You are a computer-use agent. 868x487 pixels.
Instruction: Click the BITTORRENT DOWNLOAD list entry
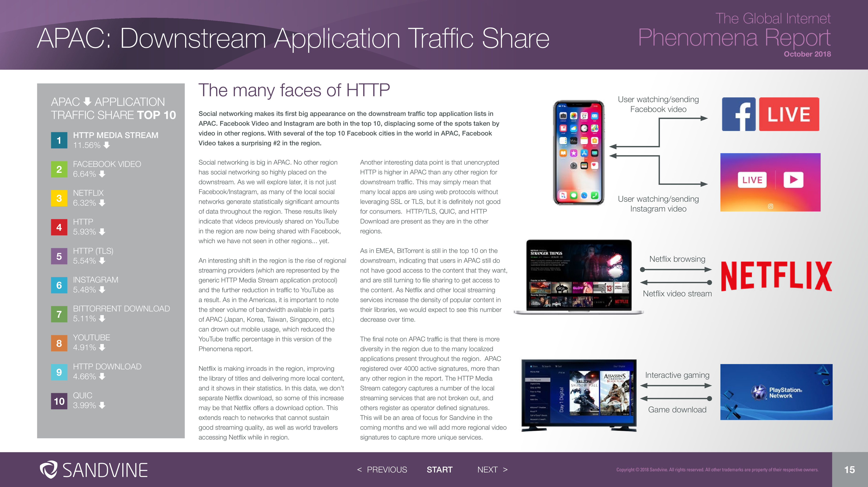coord(121,309)
